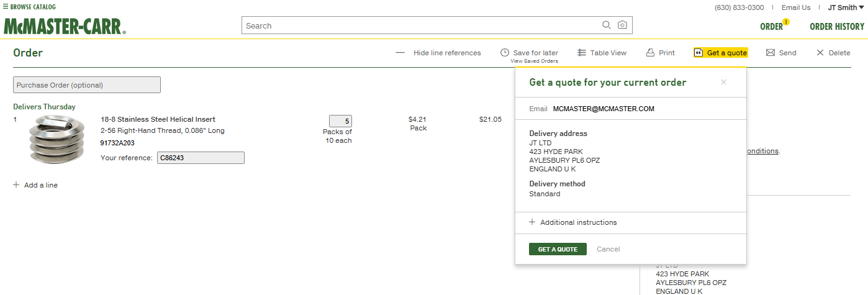Click the Print icon
The height and width of the screenshot is (295, 868).
[651, 53]
